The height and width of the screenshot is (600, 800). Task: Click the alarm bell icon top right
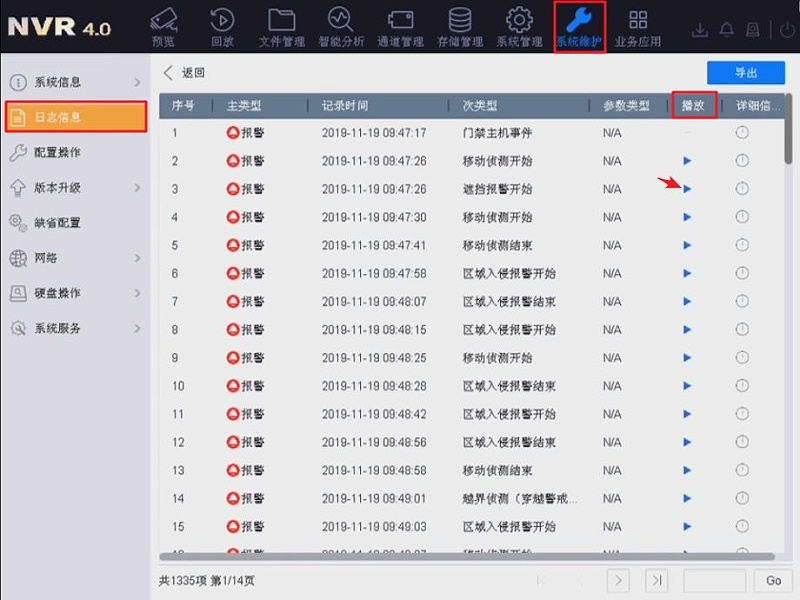(x=728, y=27)
